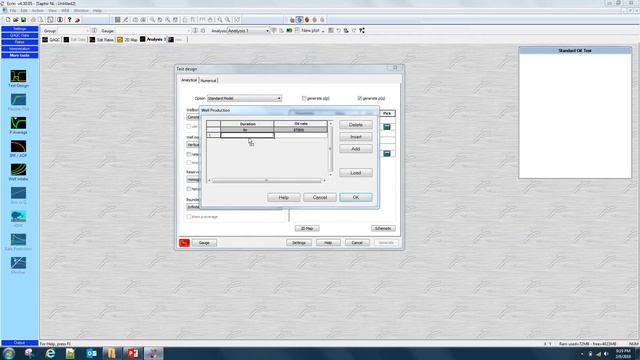
Task: Click the yellow 2D Map tab icon
Action: [x=120, y=40]
